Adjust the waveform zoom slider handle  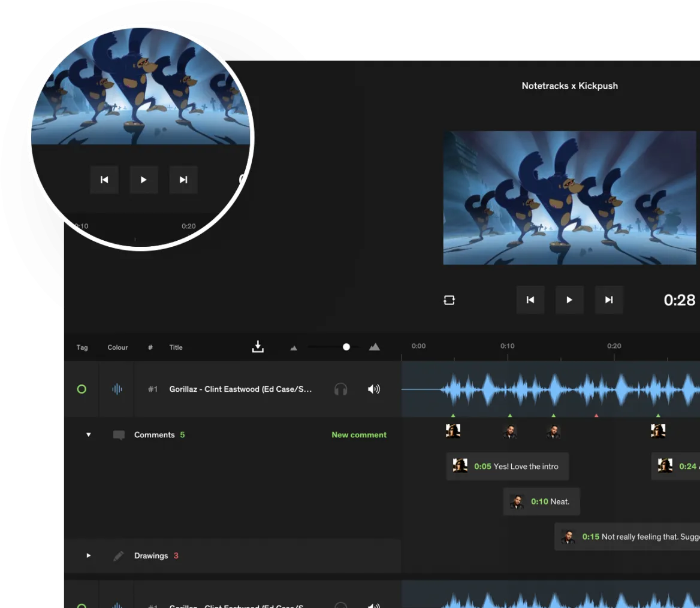346,347
